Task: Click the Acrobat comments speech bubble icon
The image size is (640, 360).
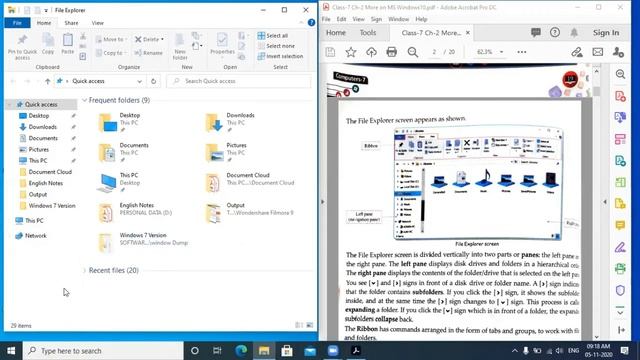Action: (x=536, y=33)
